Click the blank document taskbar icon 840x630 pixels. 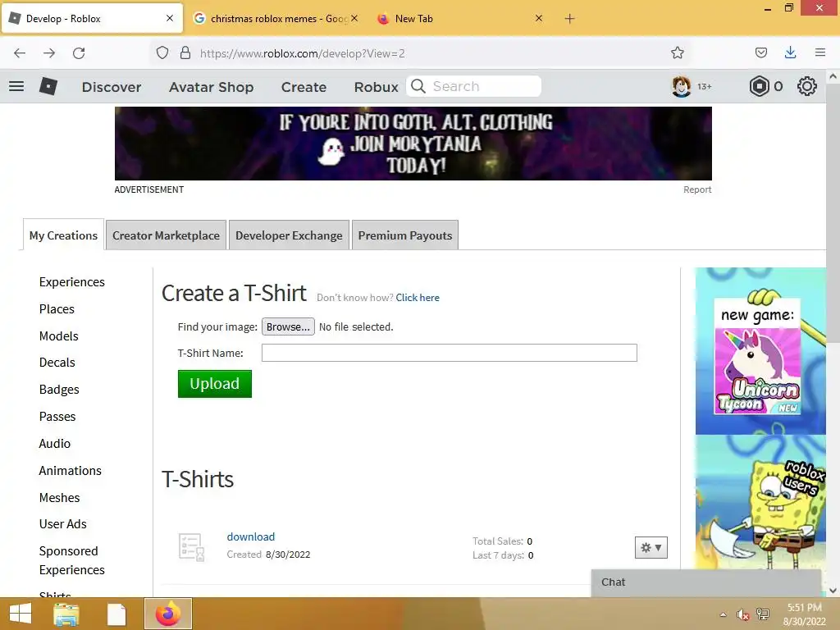coord(116,614)
